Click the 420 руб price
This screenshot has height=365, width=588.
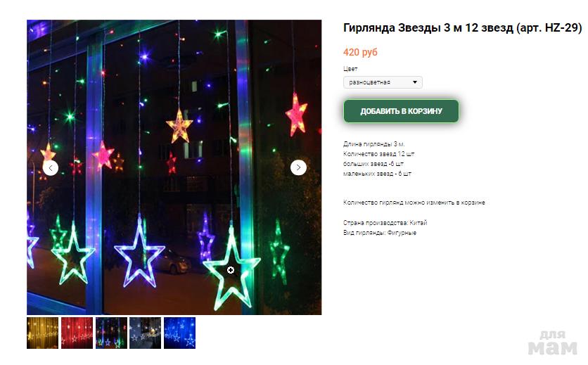[360, 52]
